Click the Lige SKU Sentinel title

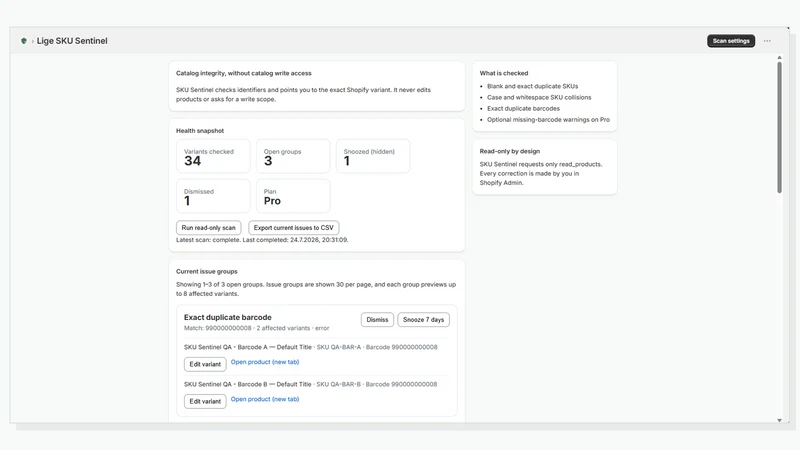(x=72, y=41)
